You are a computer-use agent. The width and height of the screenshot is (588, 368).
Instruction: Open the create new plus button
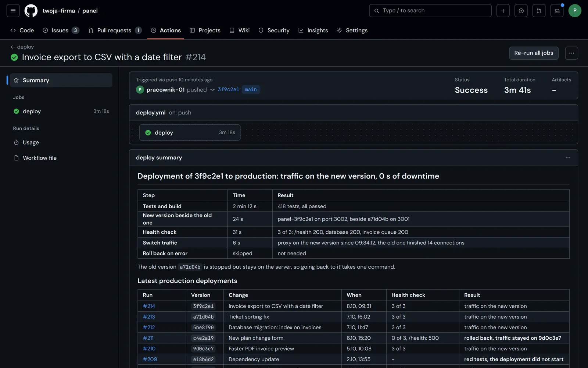[x=503, y=11]
